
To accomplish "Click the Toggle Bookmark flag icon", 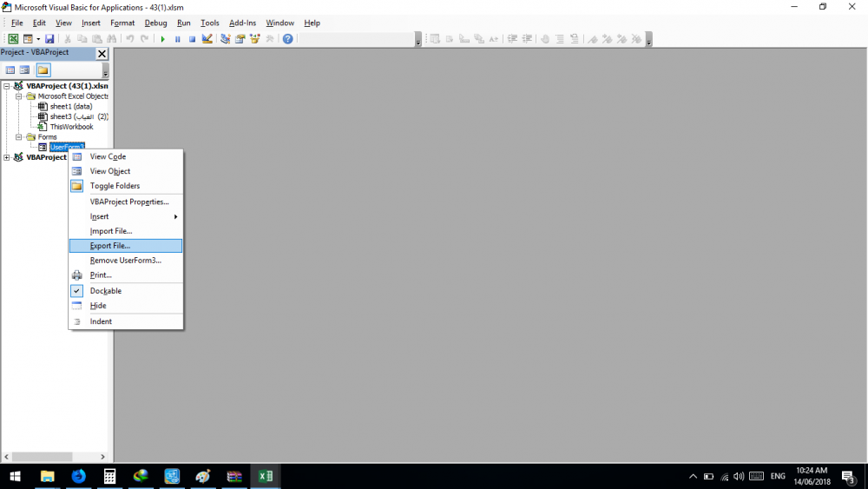I will (x=592, y=39).
